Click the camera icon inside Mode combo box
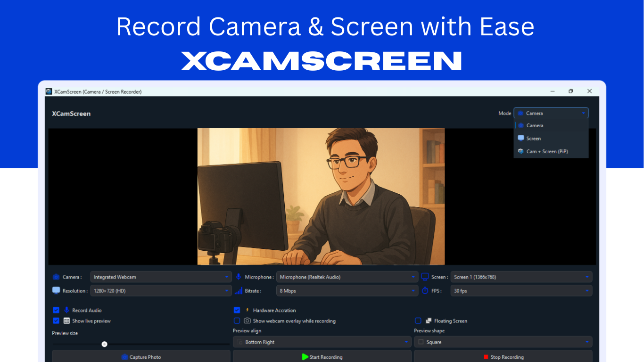Image resolution: width=644 pixels, height=362 pixels. [x=520, y=113]
